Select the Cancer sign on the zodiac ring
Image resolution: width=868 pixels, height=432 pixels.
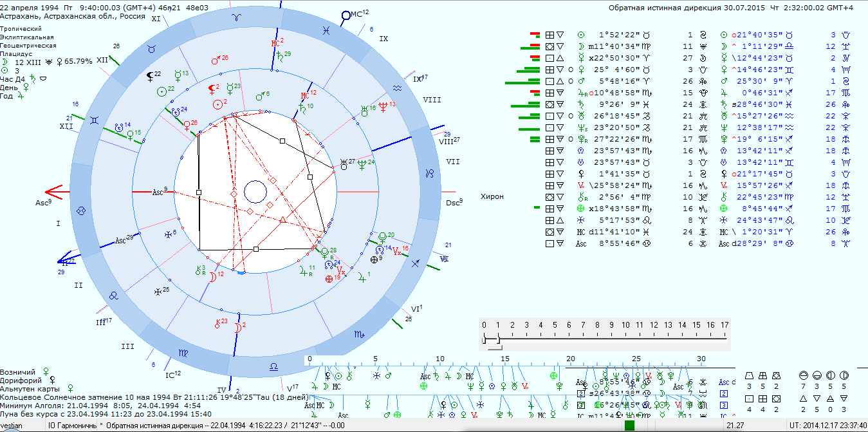click(x=81, y=211)
